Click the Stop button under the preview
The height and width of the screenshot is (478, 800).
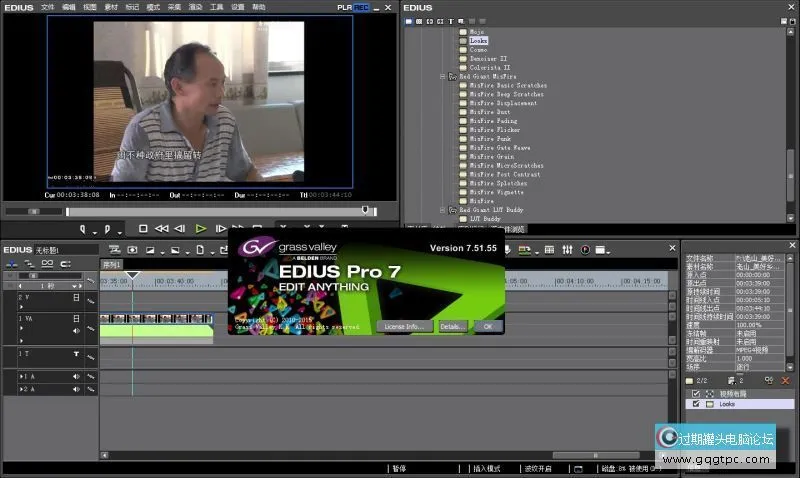(143, 229)
